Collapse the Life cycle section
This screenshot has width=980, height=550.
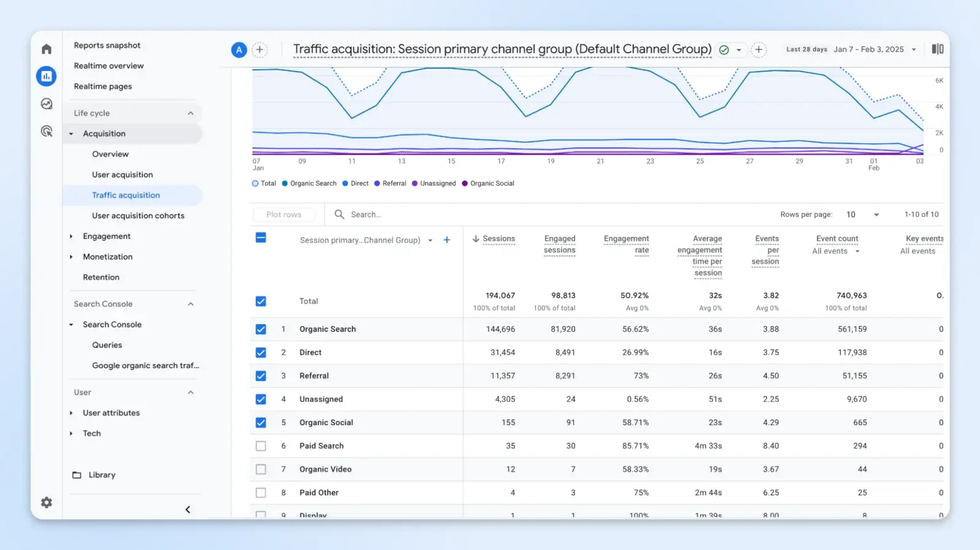coord(190,113)
